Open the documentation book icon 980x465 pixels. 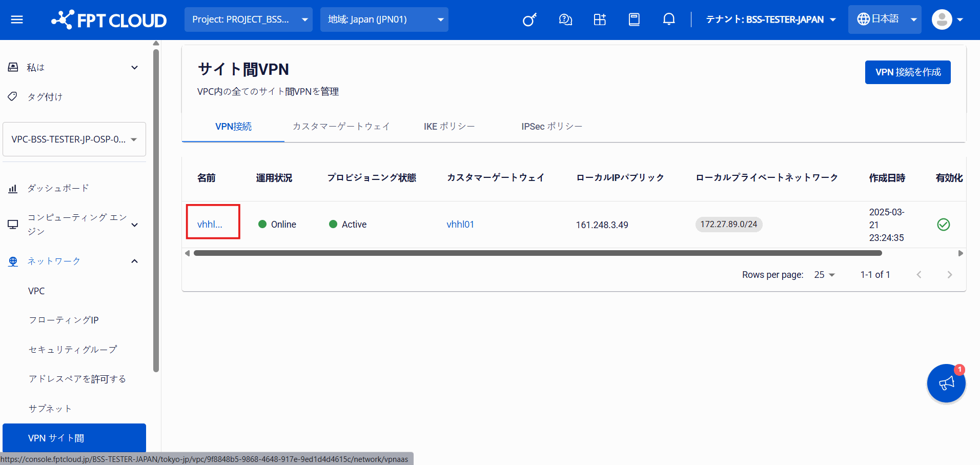[x=634, y=19]
